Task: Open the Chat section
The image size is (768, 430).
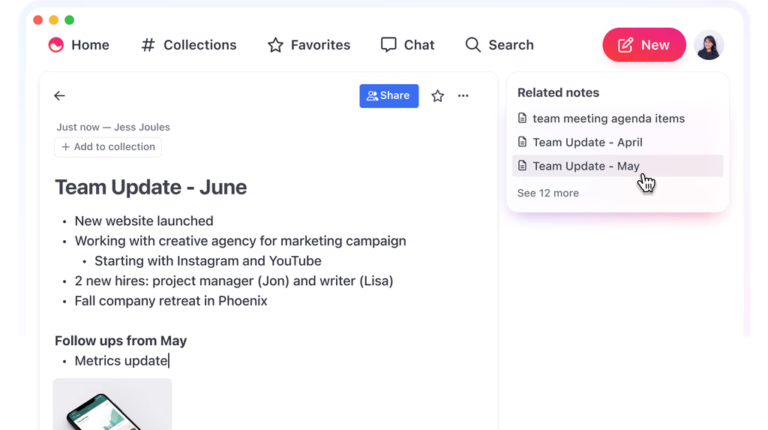Action: coord(407,45)
